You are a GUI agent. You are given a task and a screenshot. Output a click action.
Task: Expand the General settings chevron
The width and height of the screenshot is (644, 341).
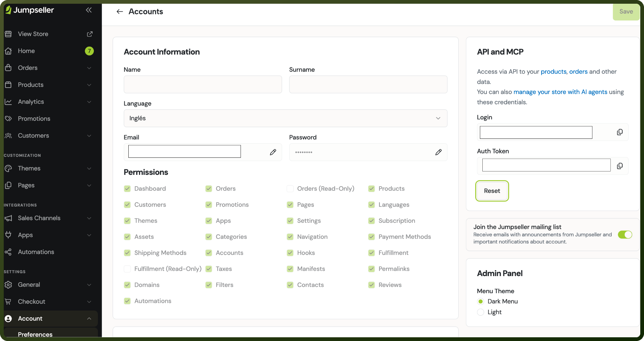[89, 285]
